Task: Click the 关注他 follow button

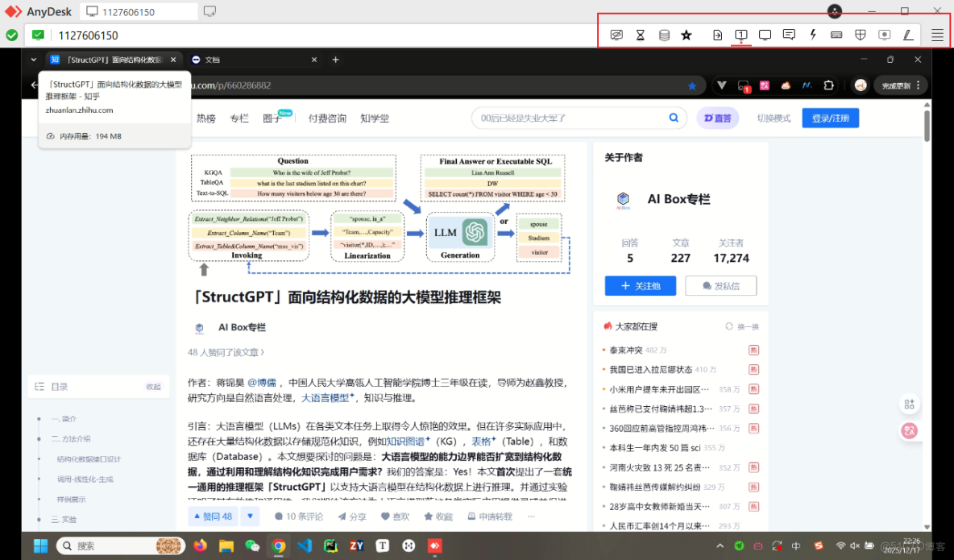Action: [x=640, y=285]
